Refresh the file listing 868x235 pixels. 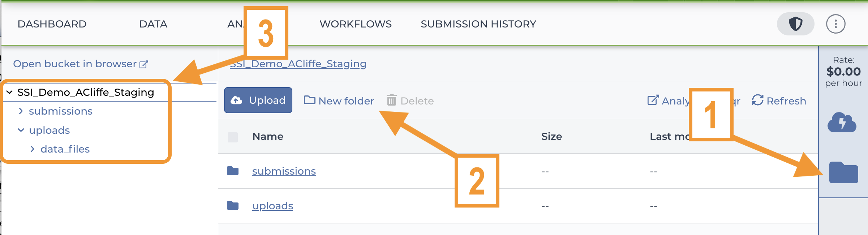click(x=779, y=101)
